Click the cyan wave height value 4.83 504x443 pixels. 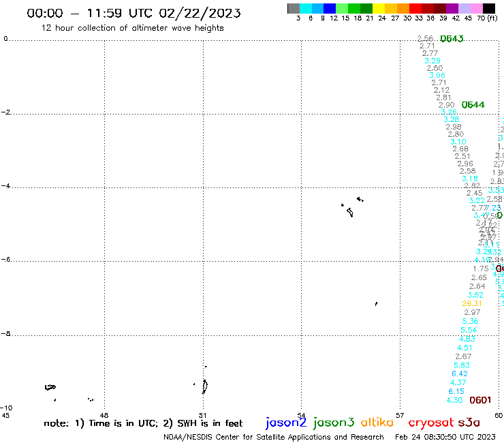tap(467, 339)
